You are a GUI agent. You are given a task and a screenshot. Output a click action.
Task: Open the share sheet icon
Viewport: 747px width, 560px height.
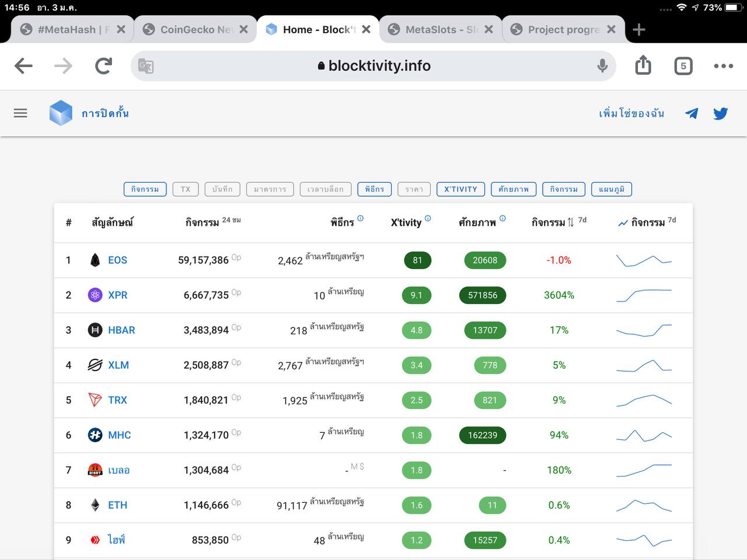coord(643,65)
